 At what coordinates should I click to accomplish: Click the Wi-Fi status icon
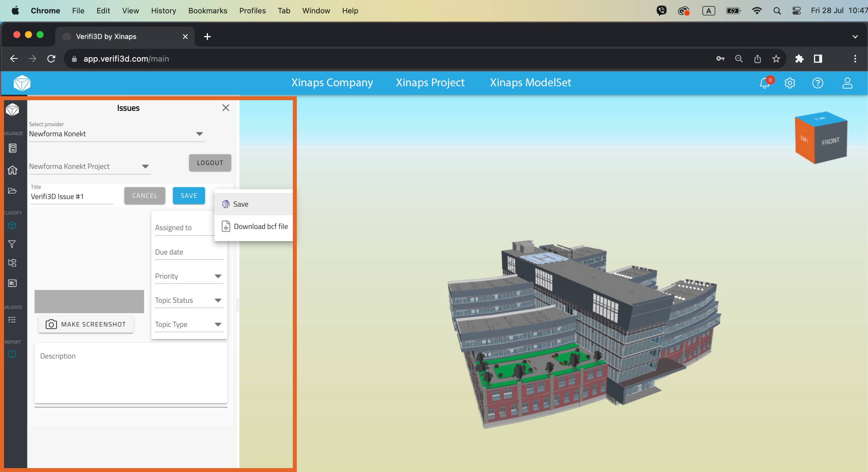pyautogui.click(x=757, y=11)
